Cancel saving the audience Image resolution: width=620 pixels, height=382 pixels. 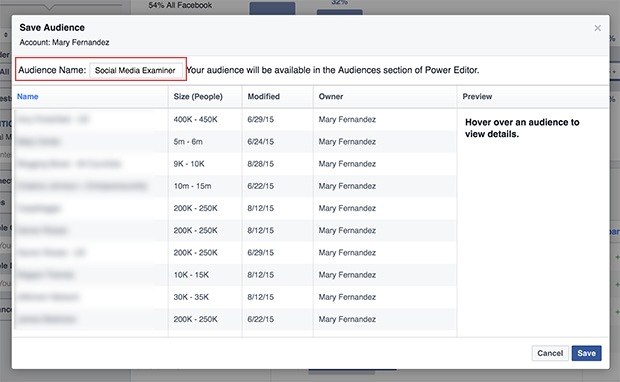pyautogui.click(x=550, y=353)
